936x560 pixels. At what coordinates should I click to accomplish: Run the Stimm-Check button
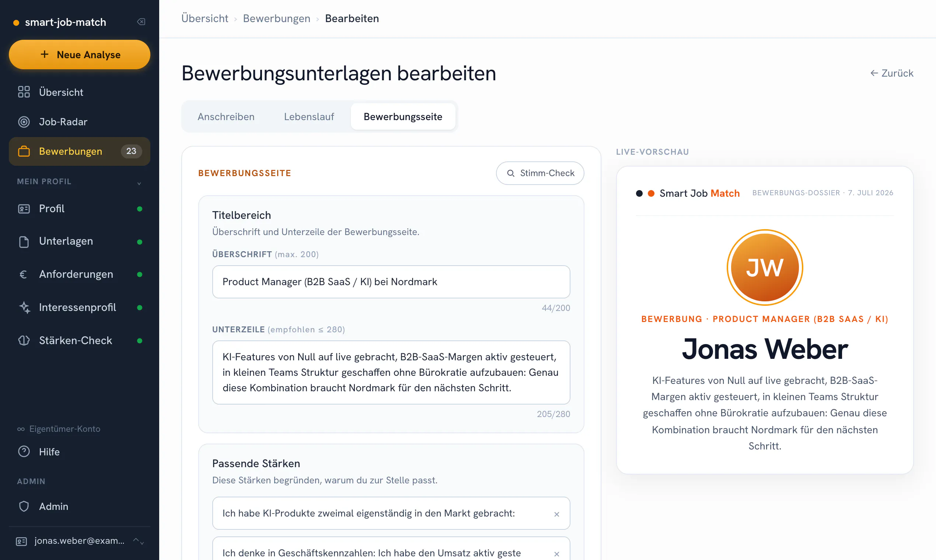point(540,173)
